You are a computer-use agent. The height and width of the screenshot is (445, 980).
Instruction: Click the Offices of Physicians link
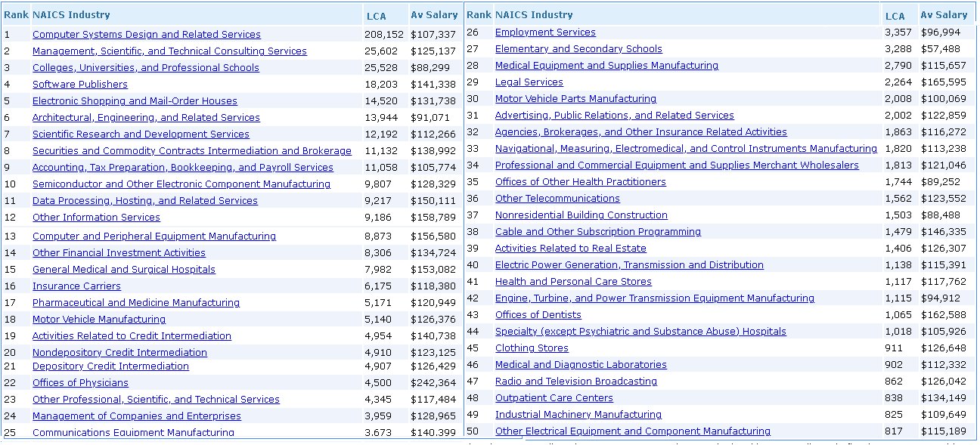coord(80,383)
